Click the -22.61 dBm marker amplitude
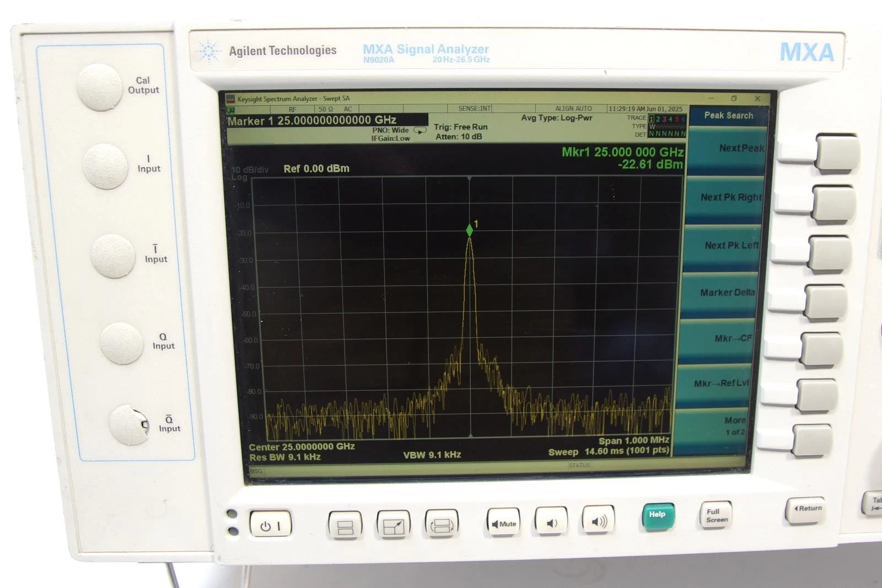This screenshot has width=882, height=588. tap(650, 164)
